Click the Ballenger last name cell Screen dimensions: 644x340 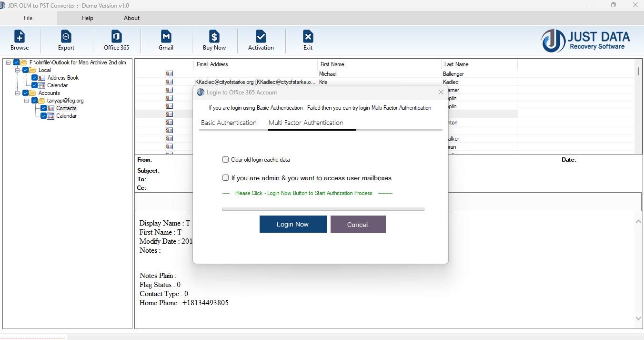tap(479, 74)
